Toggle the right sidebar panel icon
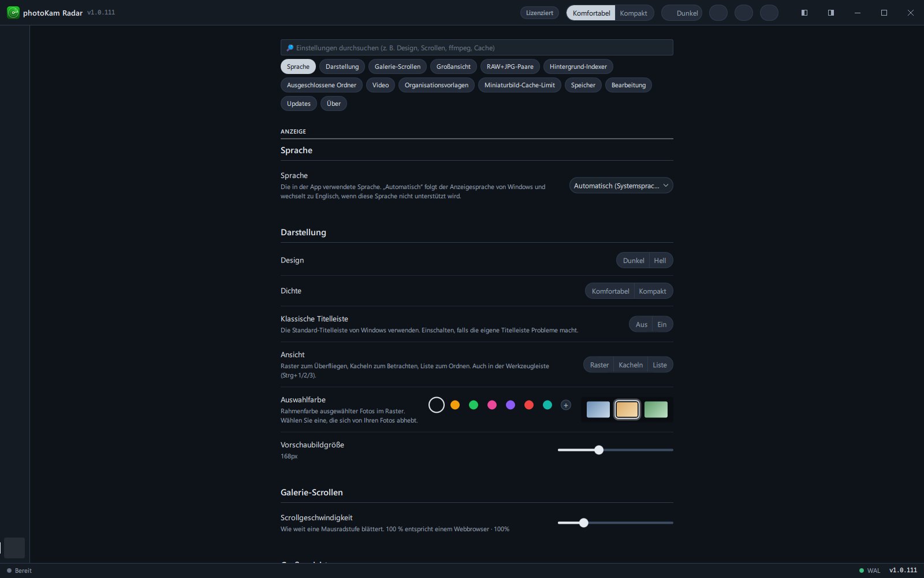 tap(830, 13)
